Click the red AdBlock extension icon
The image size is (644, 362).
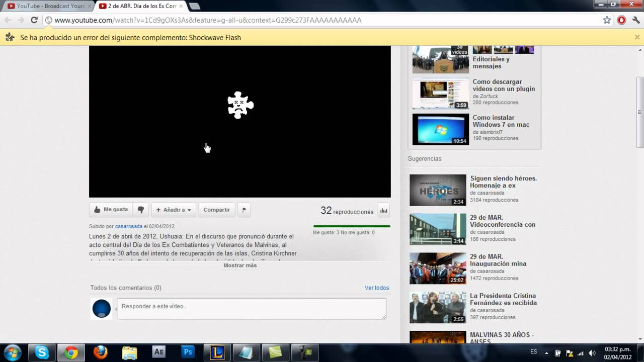click(x=622, y=20)
